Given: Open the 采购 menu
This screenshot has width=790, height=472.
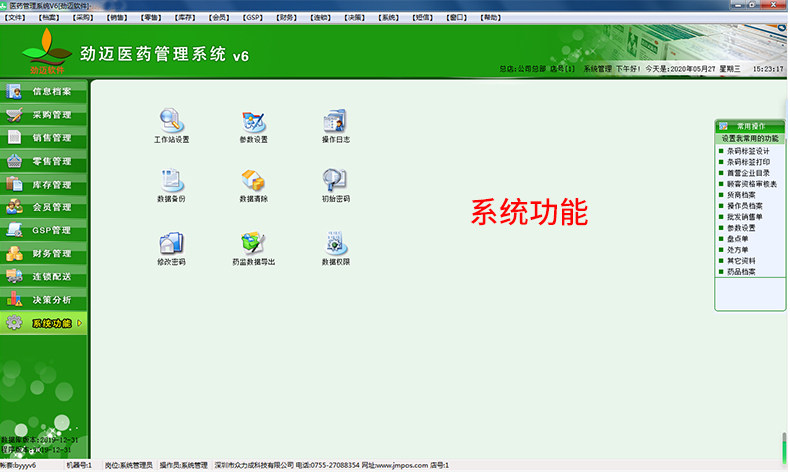Looking at the screenshot, I should point(83,18).
